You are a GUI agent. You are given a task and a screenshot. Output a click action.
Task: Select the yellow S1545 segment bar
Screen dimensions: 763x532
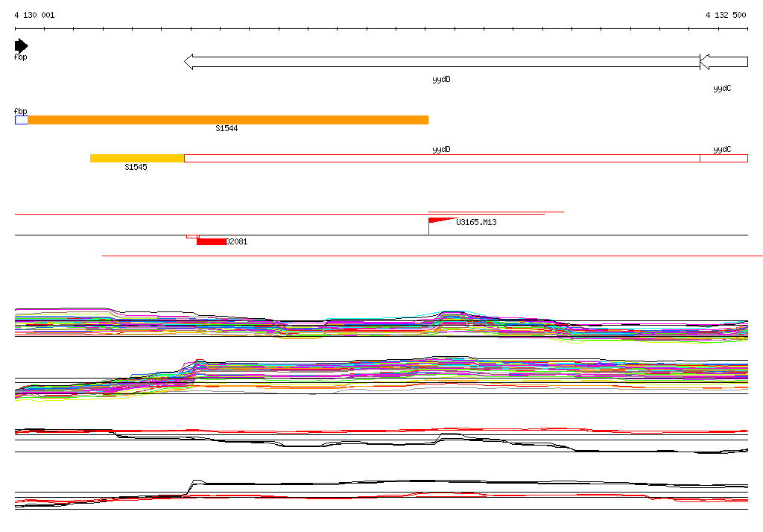pyautogui.click(x=137, y=158)
